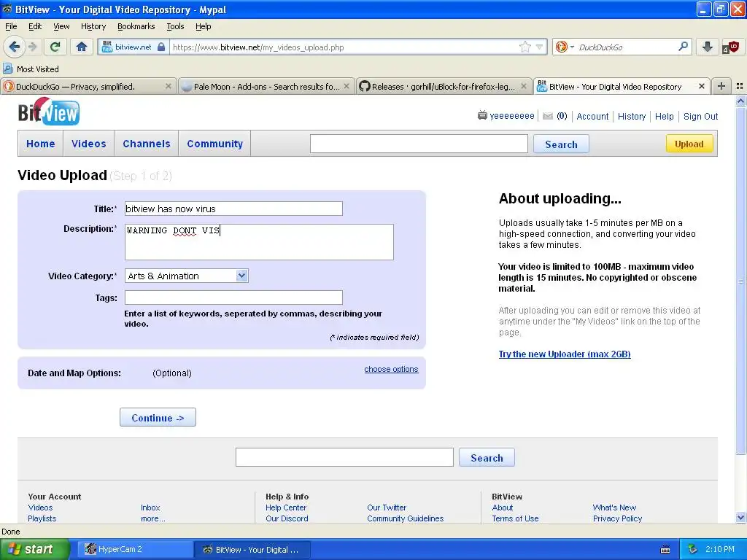Click the bottom Search button
The image size is (747, 560).
pos(487,457)
